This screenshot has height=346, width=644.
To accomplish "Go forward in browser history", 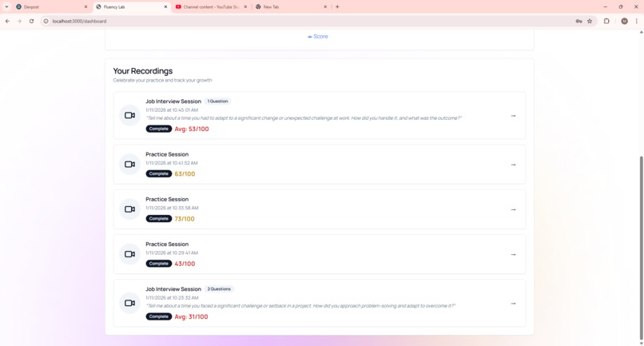I will click(19, 21).
